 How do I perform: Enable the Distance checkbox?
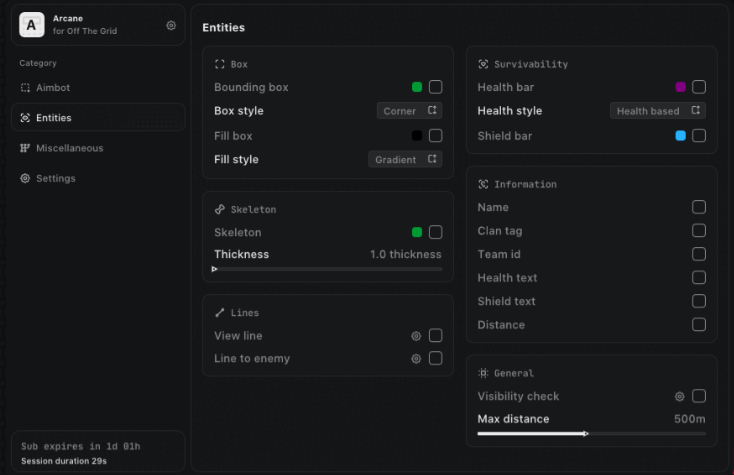[699, 324]
